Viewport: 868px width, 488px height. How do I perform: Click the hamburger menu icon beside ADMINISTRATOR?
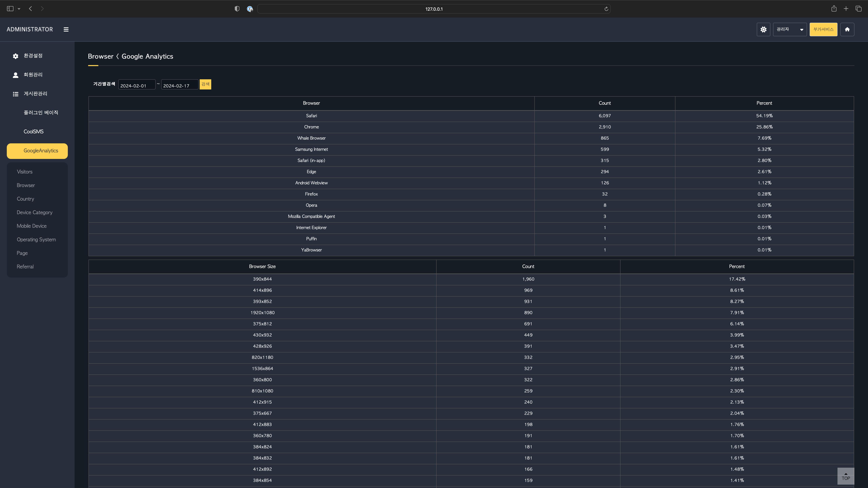click(66, 30)
